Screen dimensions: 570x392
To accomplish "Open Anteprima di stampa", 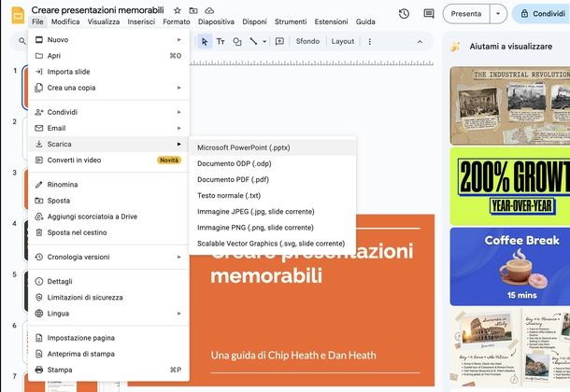I will 108,354.
